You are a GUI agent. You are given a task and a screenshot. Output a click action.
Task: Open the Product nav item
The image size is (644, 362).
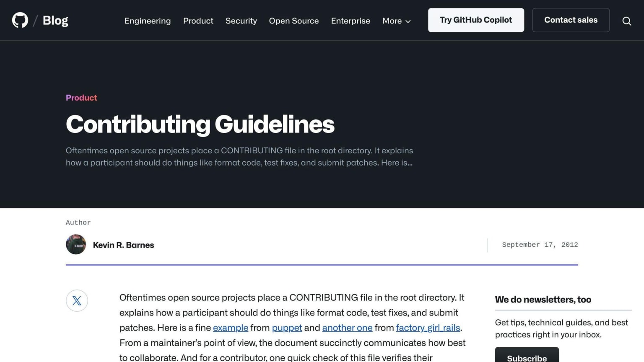(198, 21)
